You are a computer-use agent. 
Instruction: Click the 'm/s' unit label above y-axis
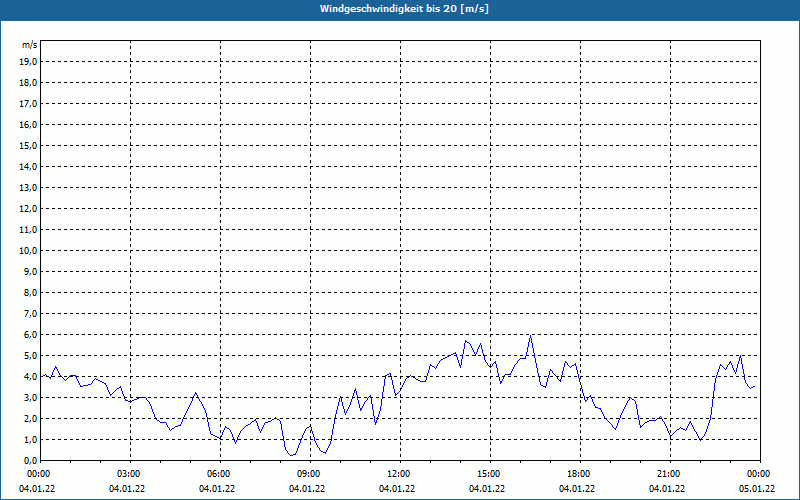30,45
